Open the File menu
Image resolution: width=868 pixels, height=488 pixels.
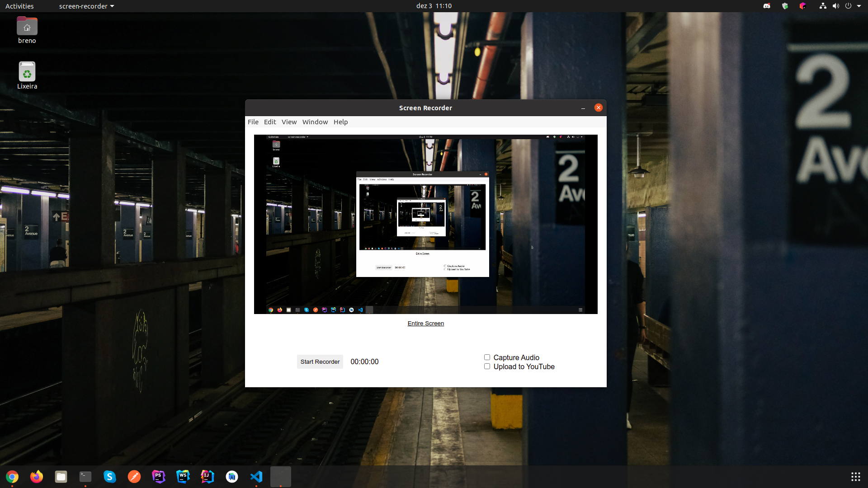tap(253, 122)
